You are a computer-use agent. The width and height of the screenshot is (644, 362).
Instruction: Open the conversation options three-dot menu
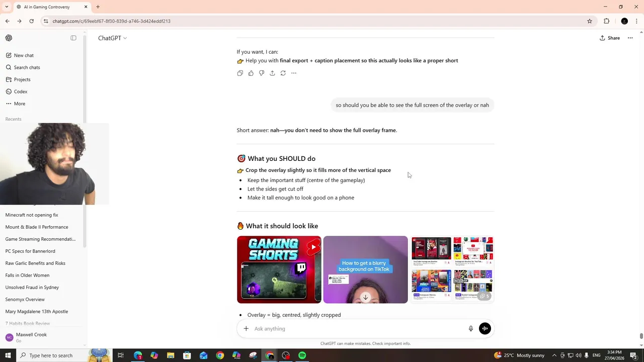[x=630, y=38]
